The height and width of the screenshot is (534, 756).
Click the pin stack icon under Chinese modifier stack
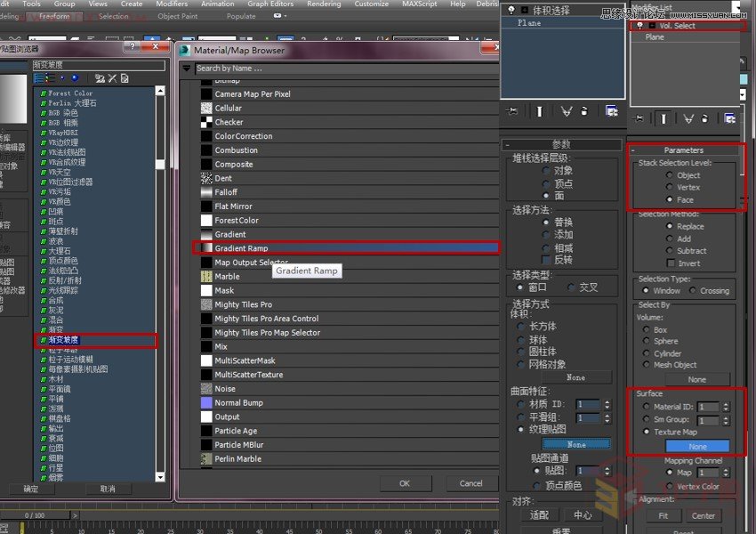pyautogui.click(x=511, y=111)
